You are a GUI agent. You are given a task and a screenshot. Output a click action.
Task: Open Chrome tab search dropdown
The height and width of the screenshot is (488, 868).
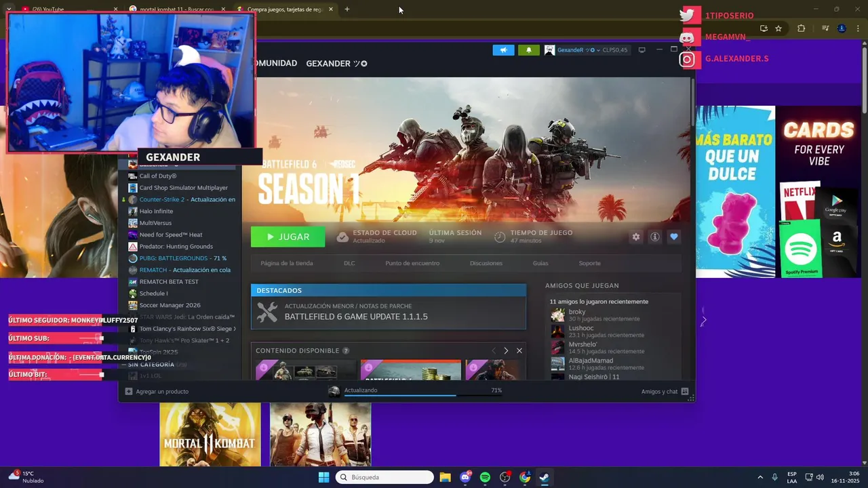[8, 9]
